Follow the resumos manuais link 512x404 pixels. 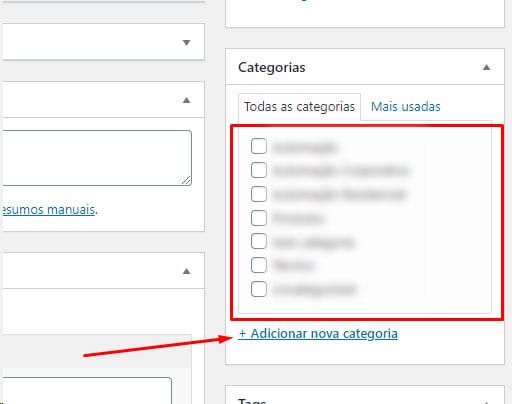tap(49, 210)
